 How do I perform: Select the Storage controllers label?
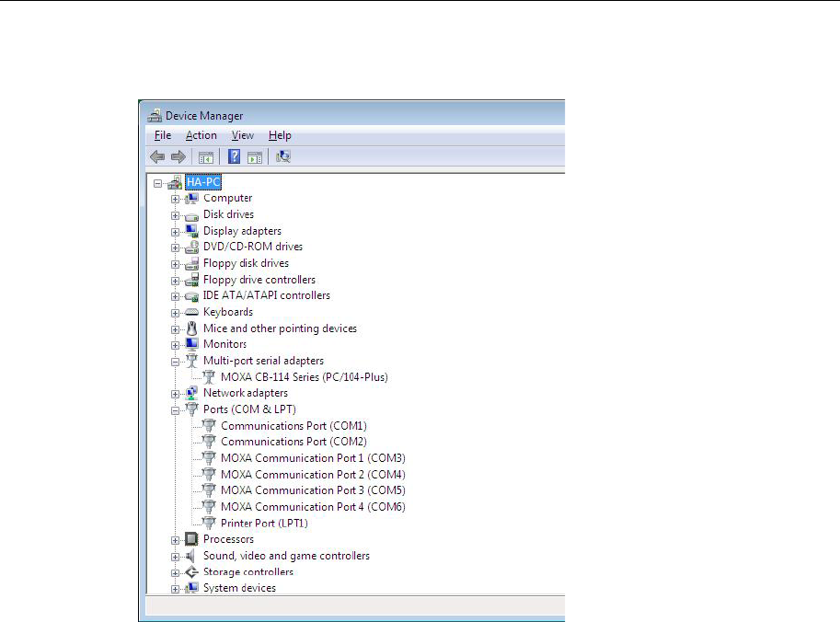[x=248, y=571]
